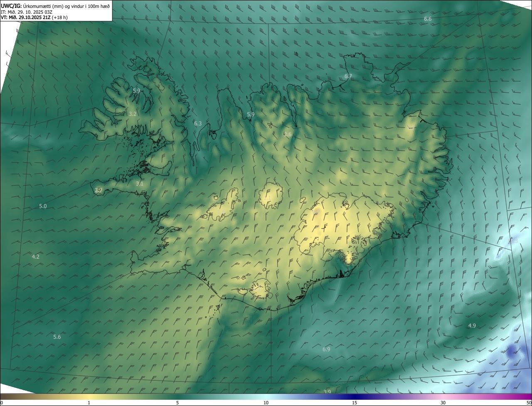Click the 6.9 value label south of Iceland

[326, 349]
